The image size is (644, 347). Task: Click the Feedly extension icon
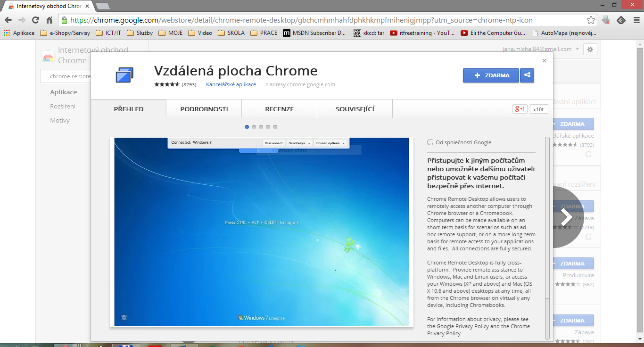621,20
